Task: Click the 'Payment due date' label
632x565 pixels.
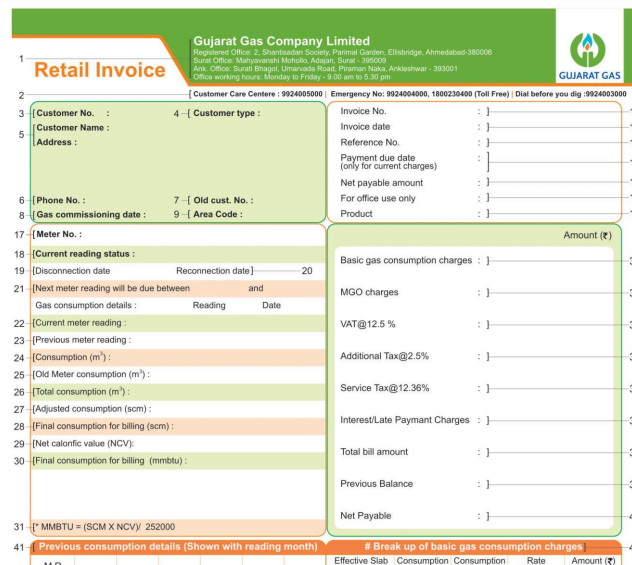Action: 378,158
